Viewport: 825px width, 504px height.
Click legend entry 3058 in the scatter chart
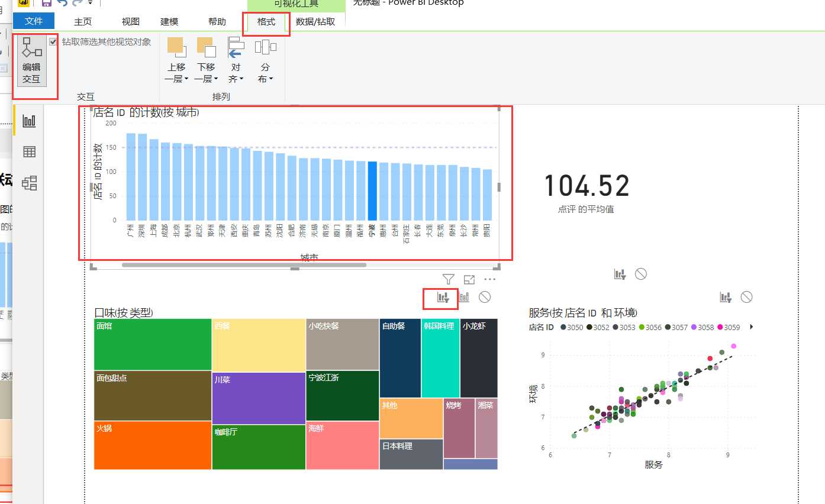701,327
